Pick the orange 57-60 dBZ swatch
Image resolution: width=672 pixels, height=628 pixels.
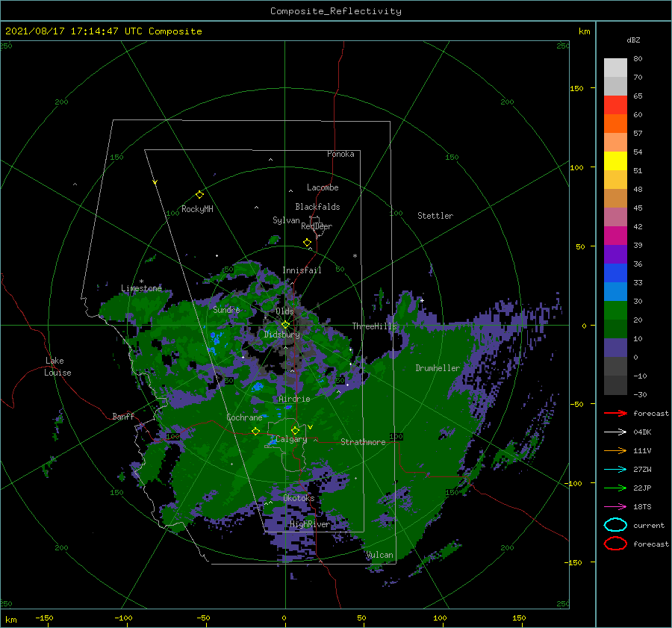click(x=615, y=124)
